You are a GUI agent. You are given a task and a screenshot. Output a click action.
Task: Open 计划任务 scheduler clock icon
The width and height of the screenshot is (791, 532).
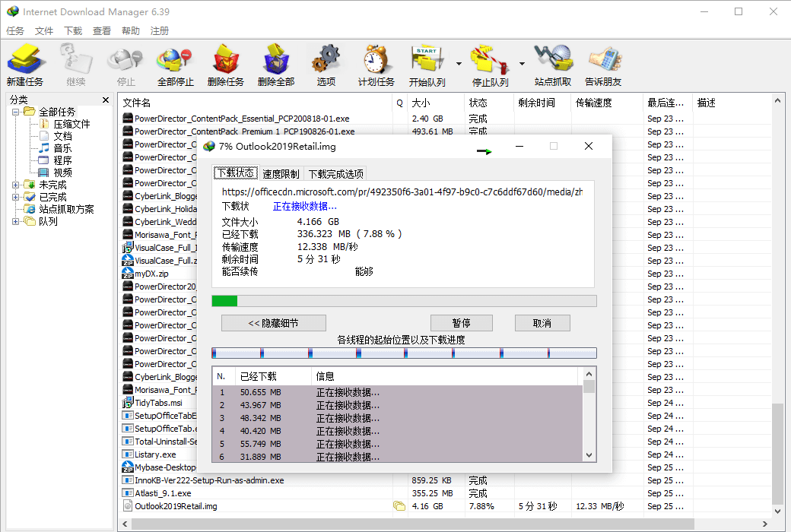(x=376, y=65)
